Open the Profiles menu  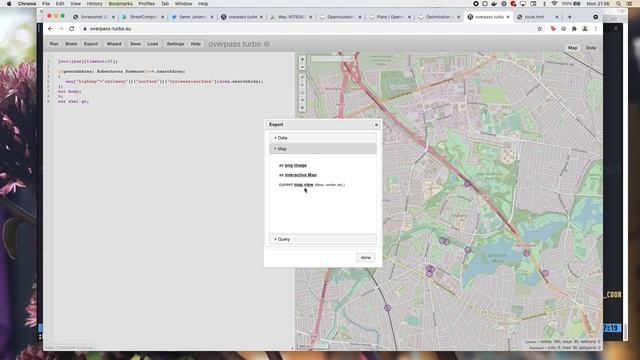147,4
